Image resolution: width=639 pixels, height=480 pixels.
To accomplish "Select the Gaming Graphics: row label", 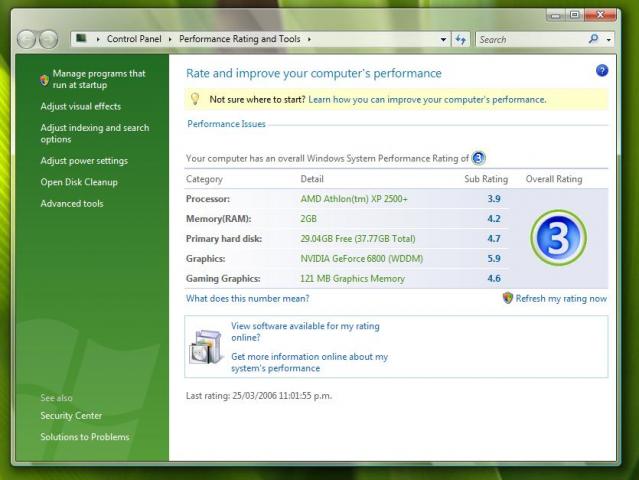I will [223, 279].
